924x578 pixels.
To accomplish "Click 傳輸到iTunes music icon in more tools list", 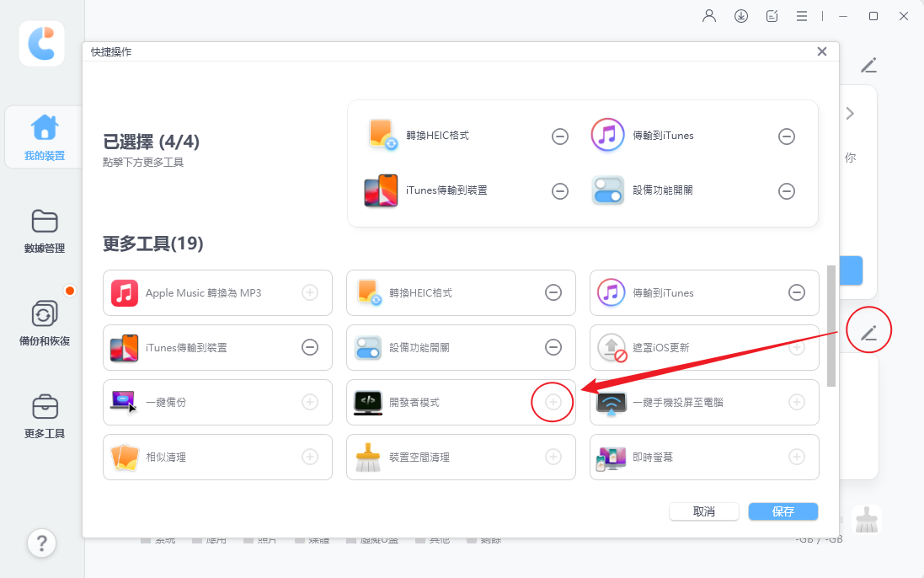I will coord(612,293).
